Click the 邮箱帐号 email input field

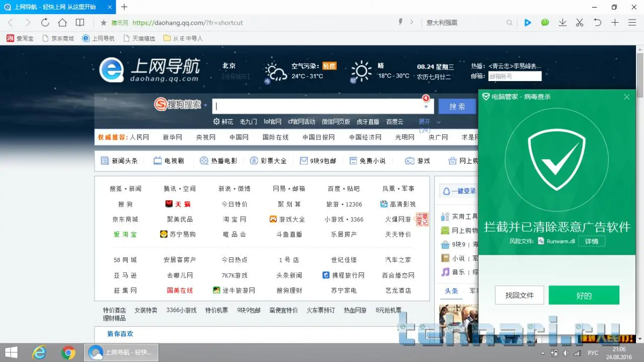[515, 76]
